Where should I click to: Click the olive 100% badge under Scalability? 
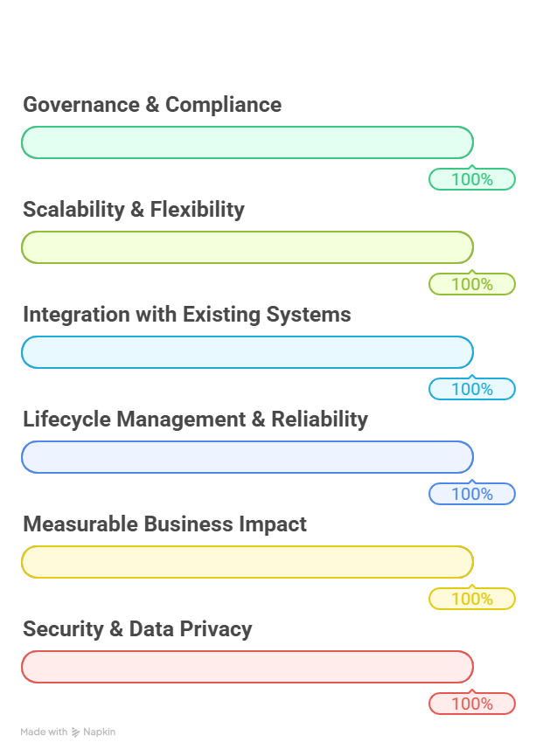point(472,284)
